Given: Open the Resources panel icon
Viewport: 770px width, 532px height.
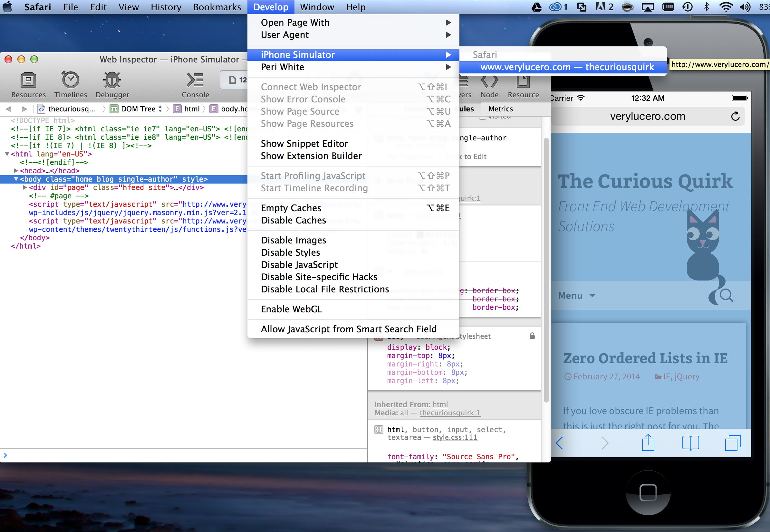Looking at the screenshot, I should [x=28, y=85].
